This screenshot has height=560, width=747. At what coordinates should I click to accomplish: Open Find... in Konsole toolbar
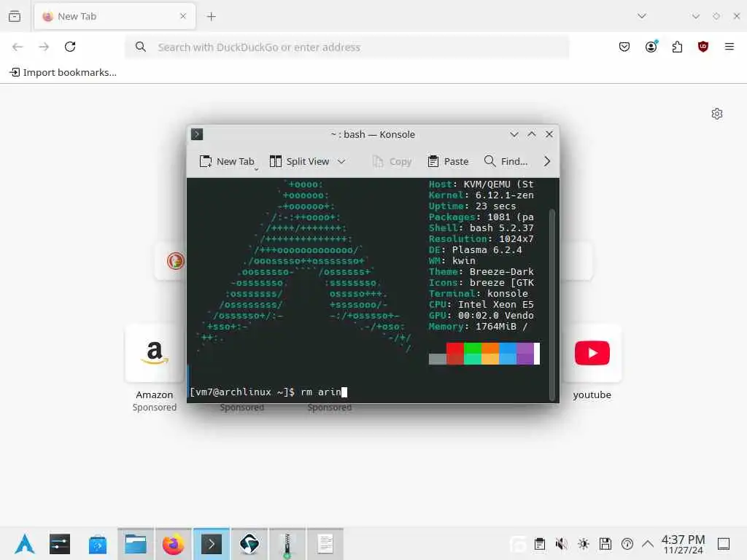pyautogui.click(x=506, y=161)
